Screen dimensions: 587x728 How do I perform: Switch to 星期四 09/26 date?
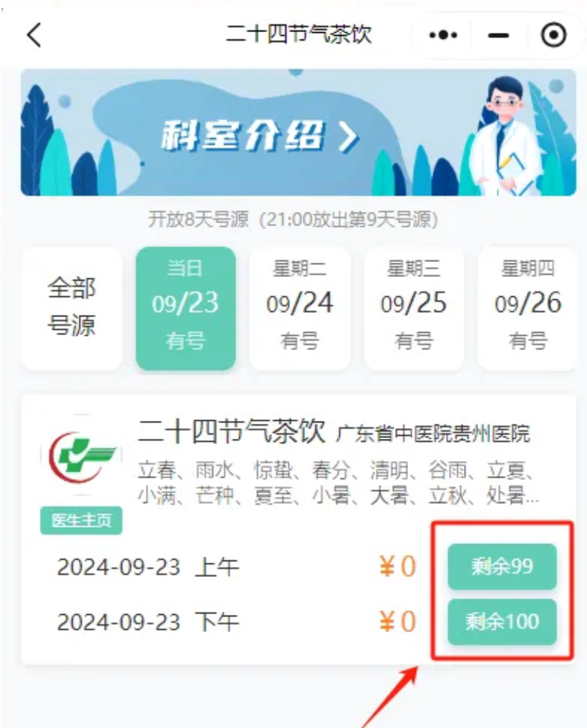[528, 309]
